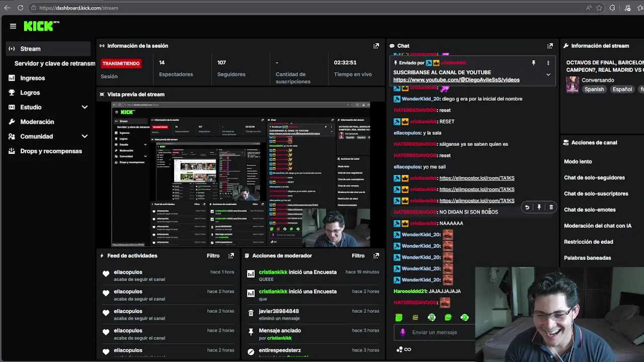
Task: Insert the fourth green emote above the chat box
Action: 448,317
